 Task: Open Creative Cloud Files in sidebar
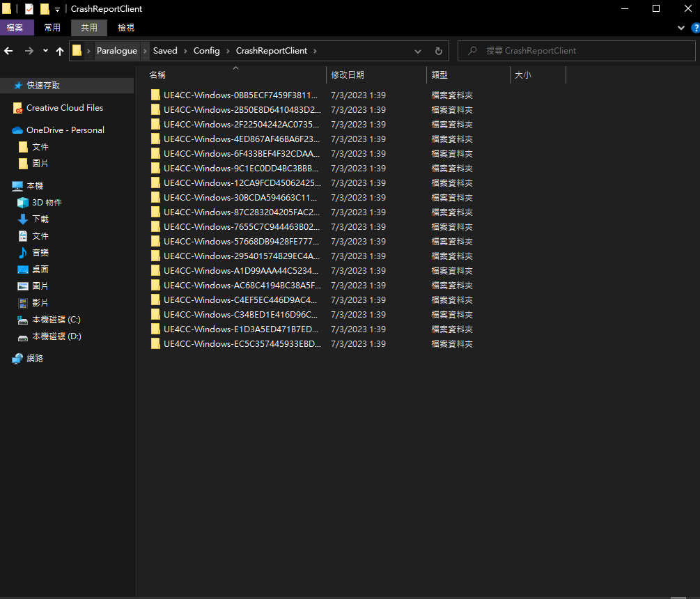(65, 107)
